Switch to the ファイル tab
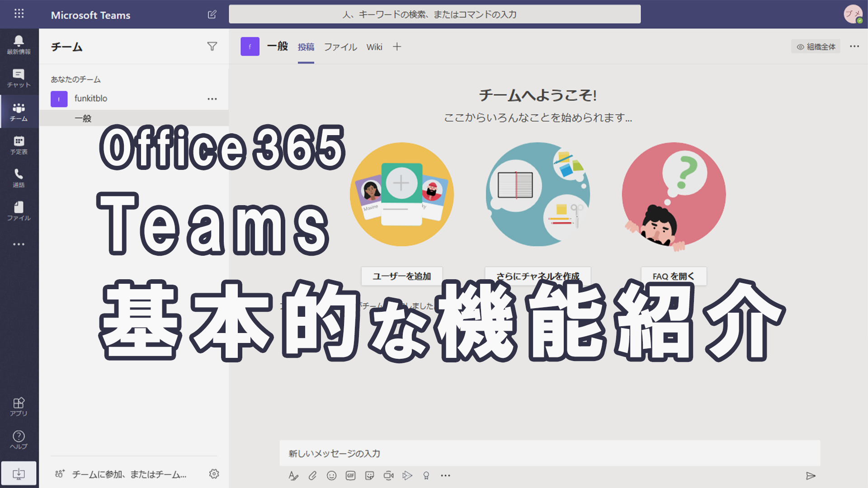Image resolution: width=868 pixels, height=488 pixels. tap(340, 47)
